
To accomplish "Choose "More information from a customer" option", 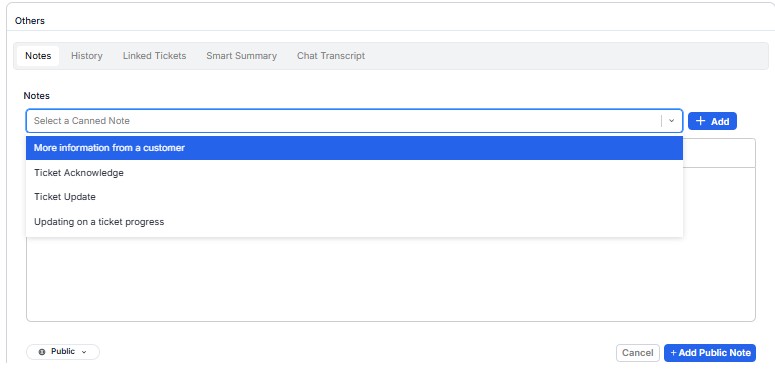I will [x=354, y=148].
